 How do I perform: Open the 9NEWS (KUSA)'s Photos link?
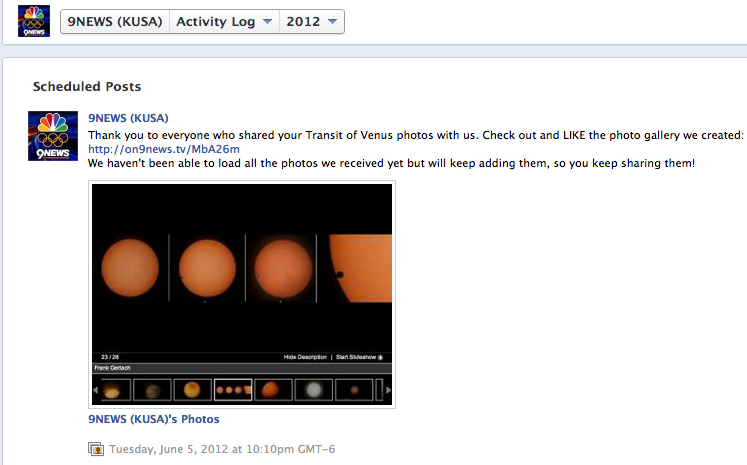pos(154,419)
